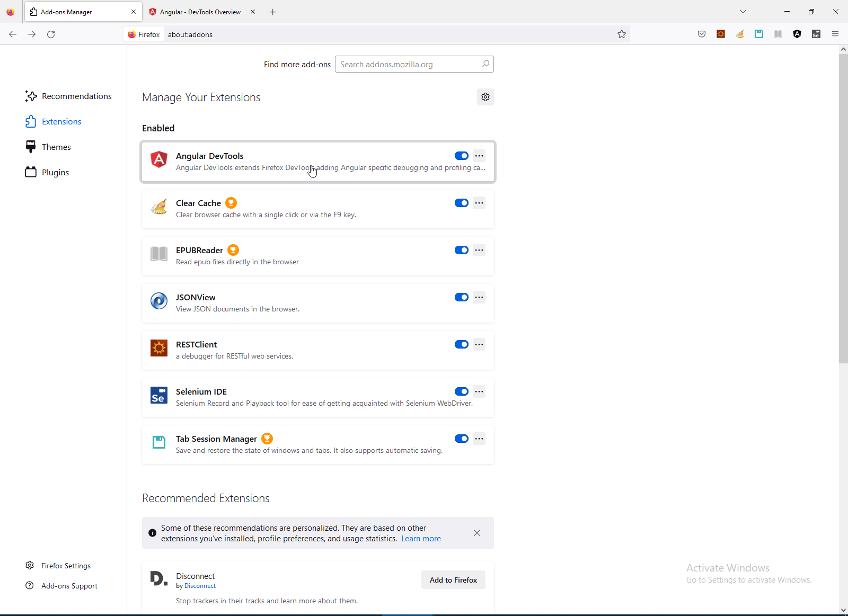The height and width of the screenshot is (616, 848).
Task: Switch to Angular - DevTools Overview tab
Action: click(x=200, y=12)
